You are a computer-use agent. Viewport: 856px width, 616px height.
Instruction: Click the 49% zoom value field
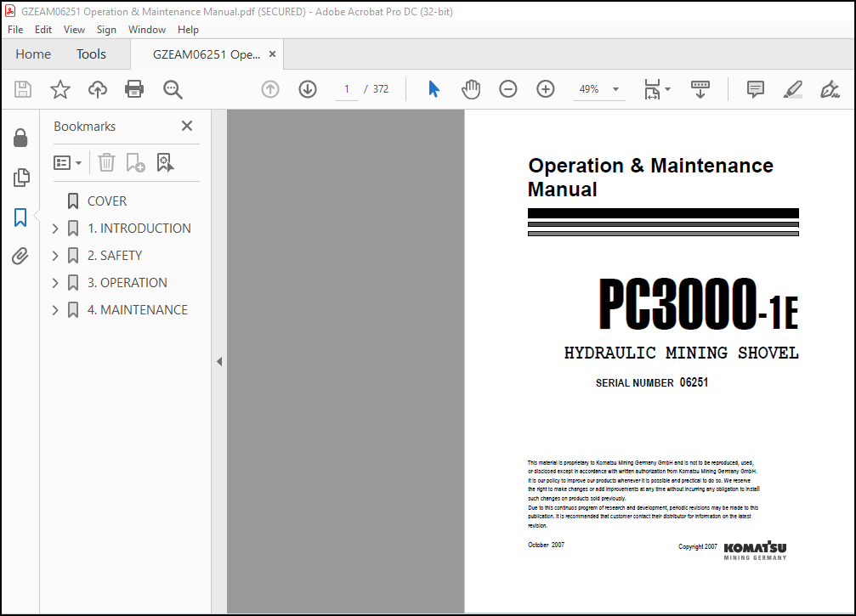589,89
